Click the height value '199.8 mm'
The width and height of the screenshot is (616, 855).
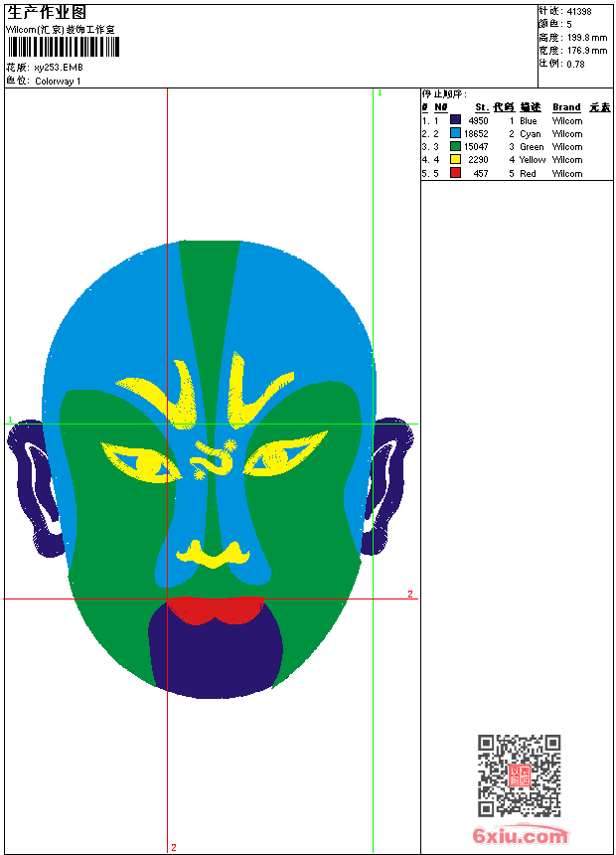(587, 38)
